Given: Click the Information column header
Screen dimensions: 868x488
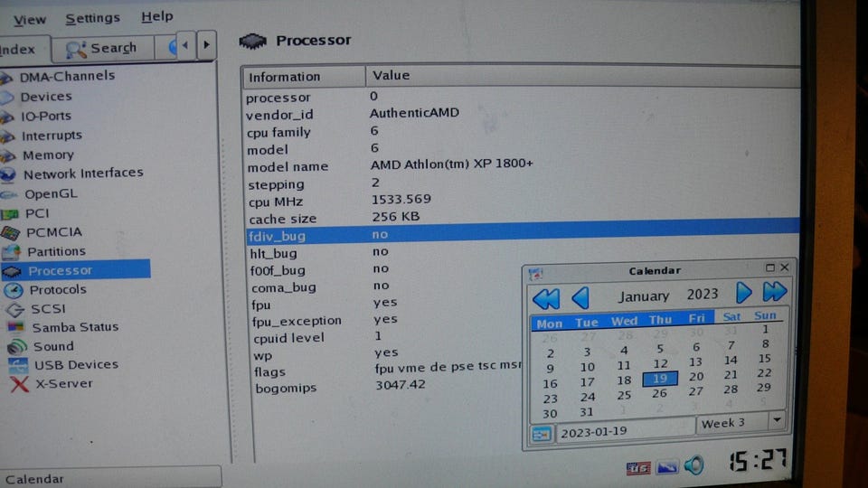Looking at the screenshot, I should (304, 77).
